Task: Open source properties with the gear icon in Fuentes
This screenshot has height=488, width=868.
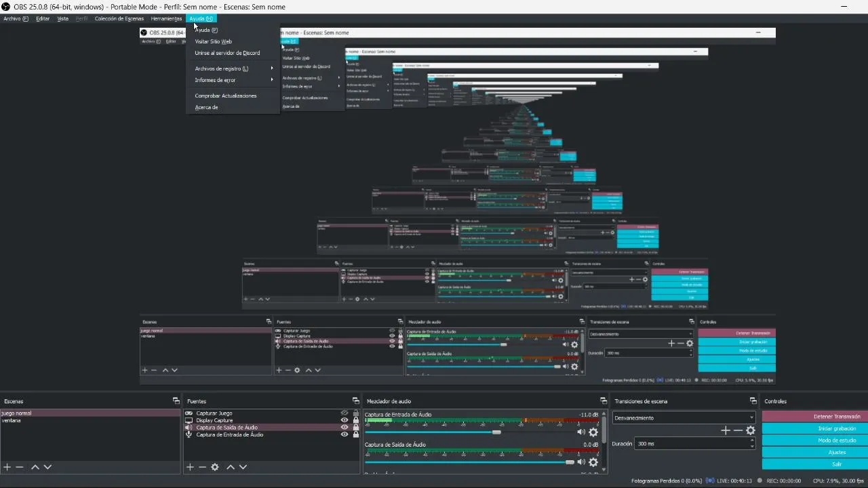Action: [x=215, y=467]
